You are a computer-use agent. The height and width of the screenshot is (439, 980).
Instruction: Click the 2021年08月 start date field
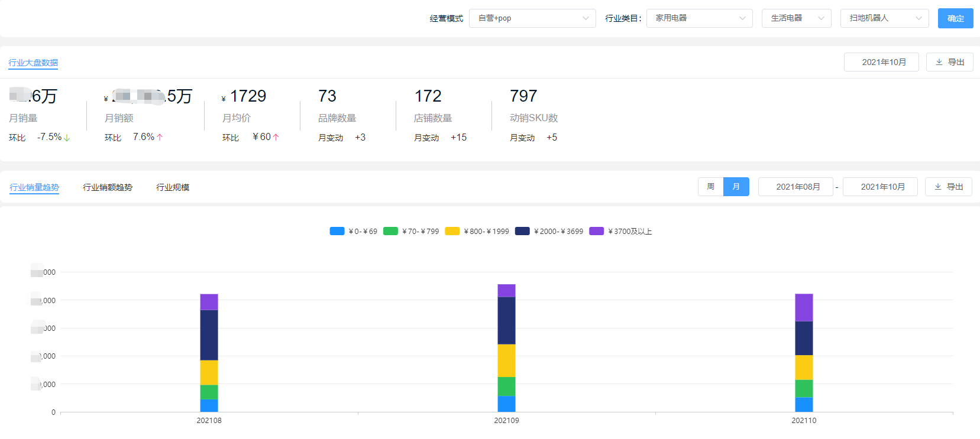click(795, 187)
